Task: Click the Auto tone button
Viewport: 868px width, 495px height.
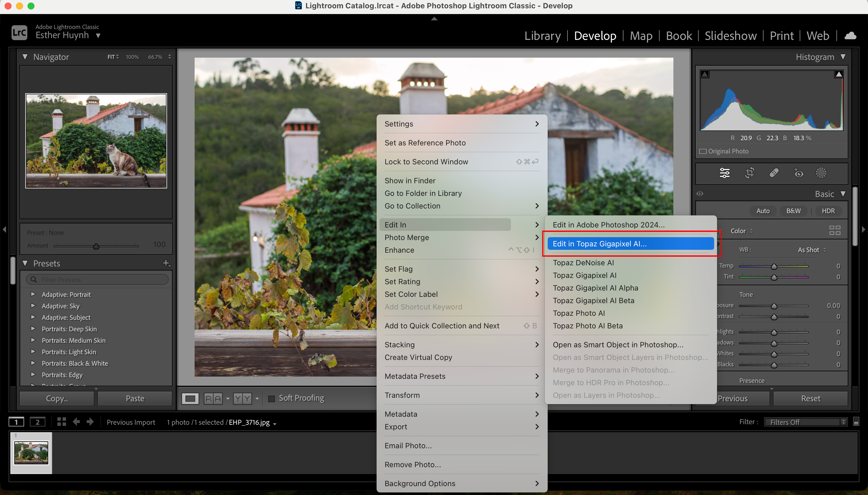Action: [x=763, y=211]
